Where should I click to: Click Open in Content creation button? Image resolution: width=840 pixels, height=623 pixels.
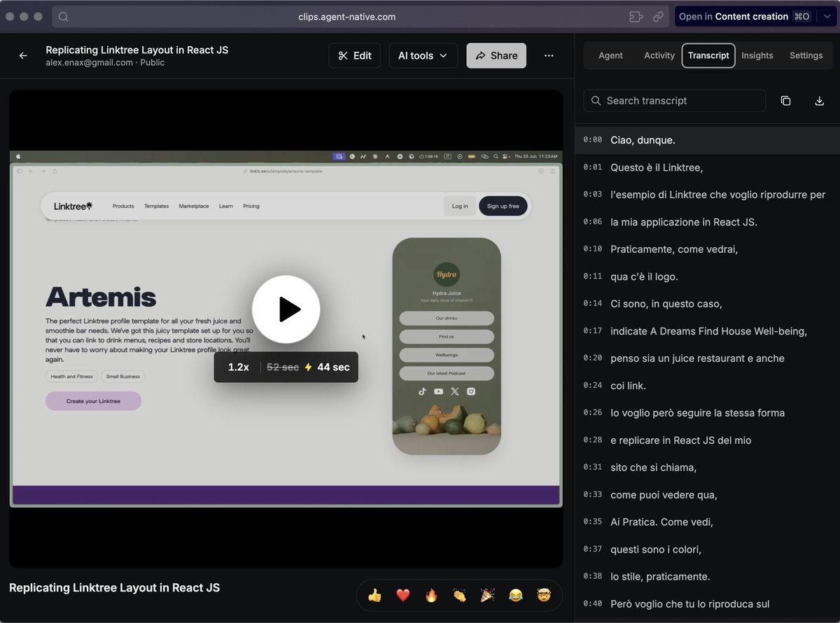tap(744, 17)
